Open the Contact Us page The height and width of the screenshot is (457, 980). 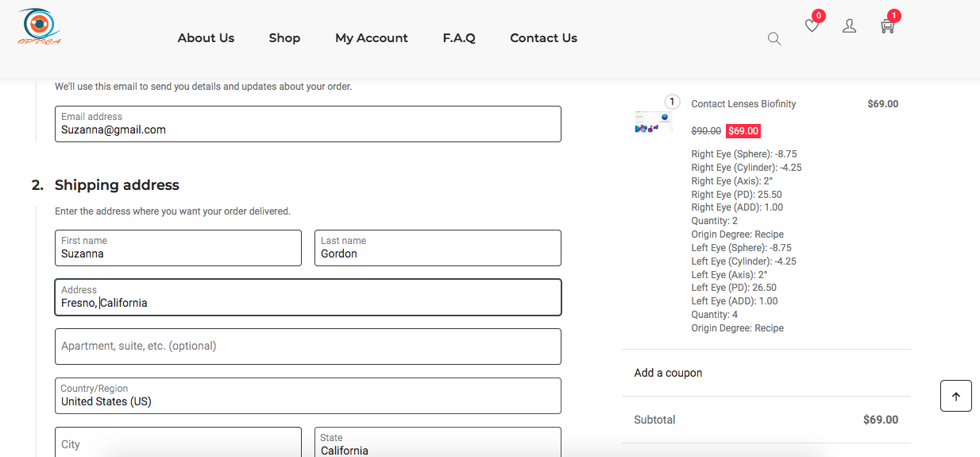point(543,38)
